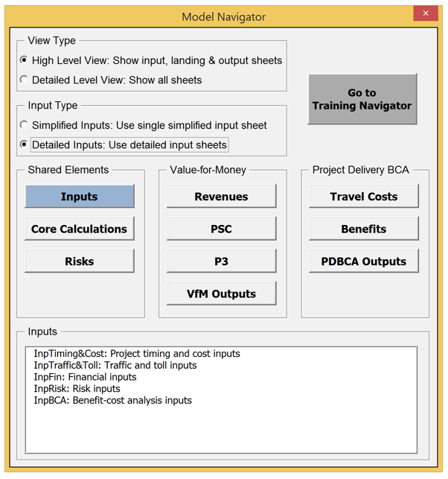Show PDBCA Outputs
448x479 pixels.
(x=364, y=261)
